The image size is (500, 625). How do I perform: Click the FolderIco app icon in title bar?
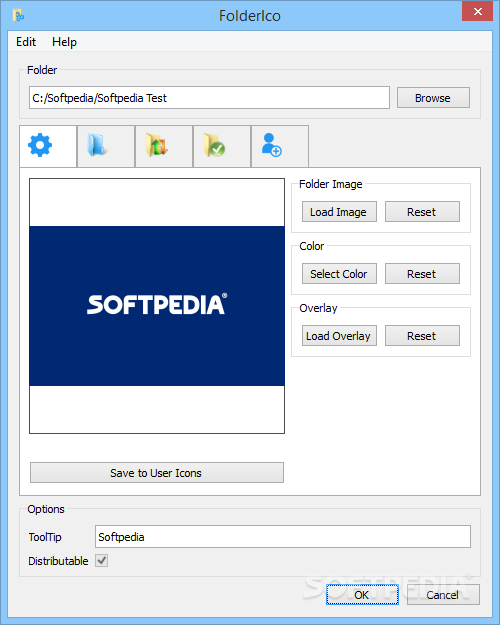(18, 16)
